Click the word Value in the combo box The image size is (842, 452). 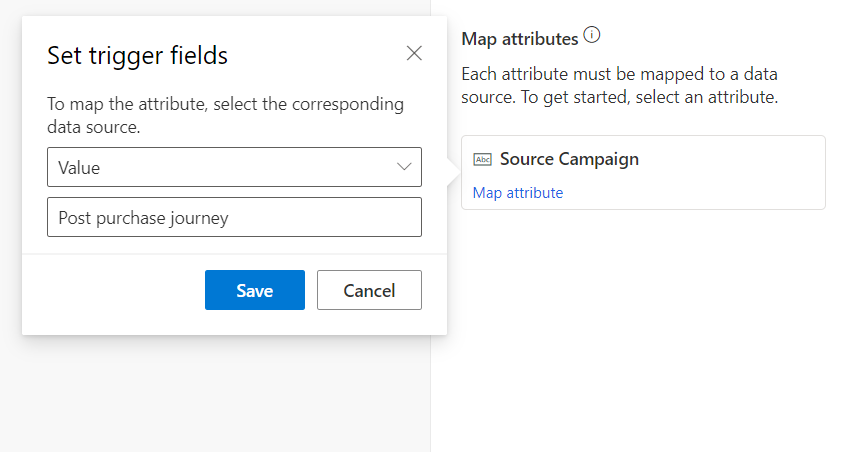(x=79, y=168)
